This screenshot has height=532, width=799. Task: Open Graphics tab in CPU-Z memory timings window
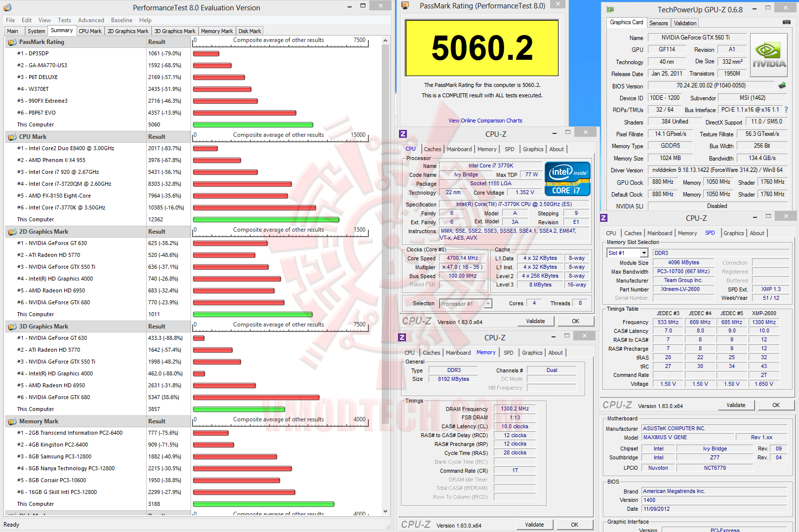(x=532, y=353)
